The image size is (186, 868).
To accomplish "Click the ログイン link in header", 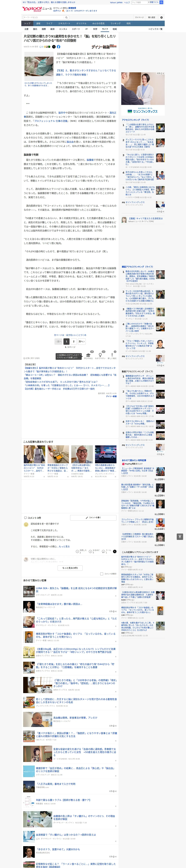I will (57, 11).
